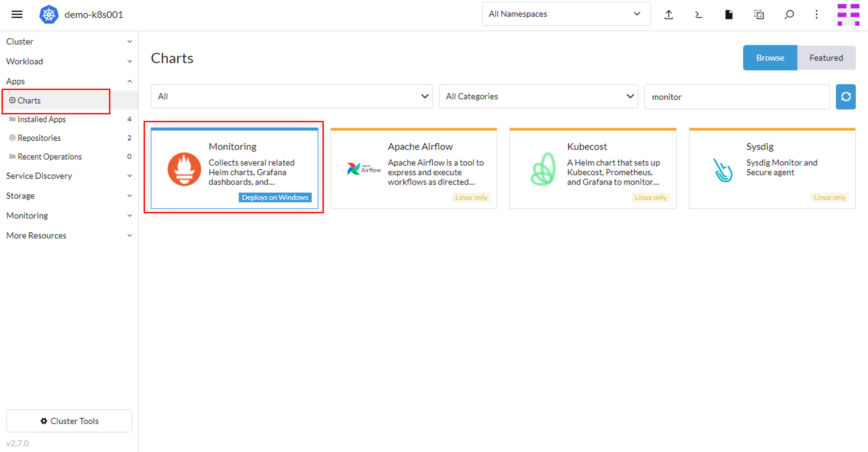Open the Apache Airflow chart title
868x452 pixels.
coord(420,147)
